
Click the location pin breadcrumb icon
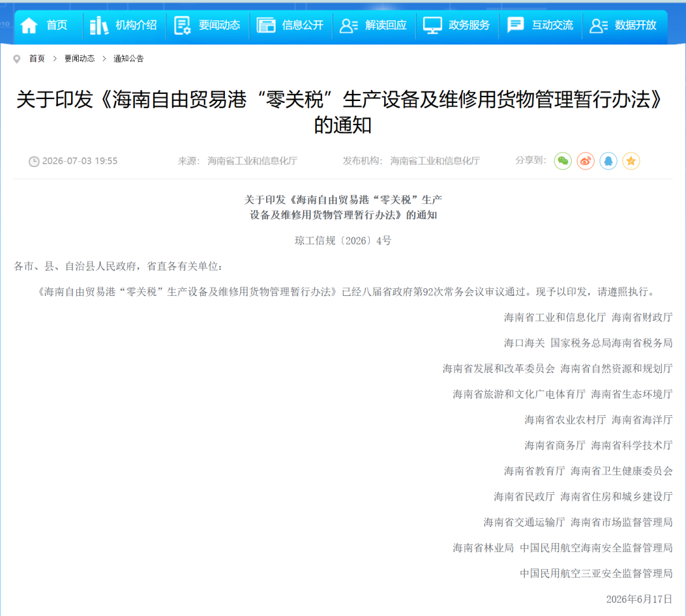pyautogui.click(x=17, y=58)
